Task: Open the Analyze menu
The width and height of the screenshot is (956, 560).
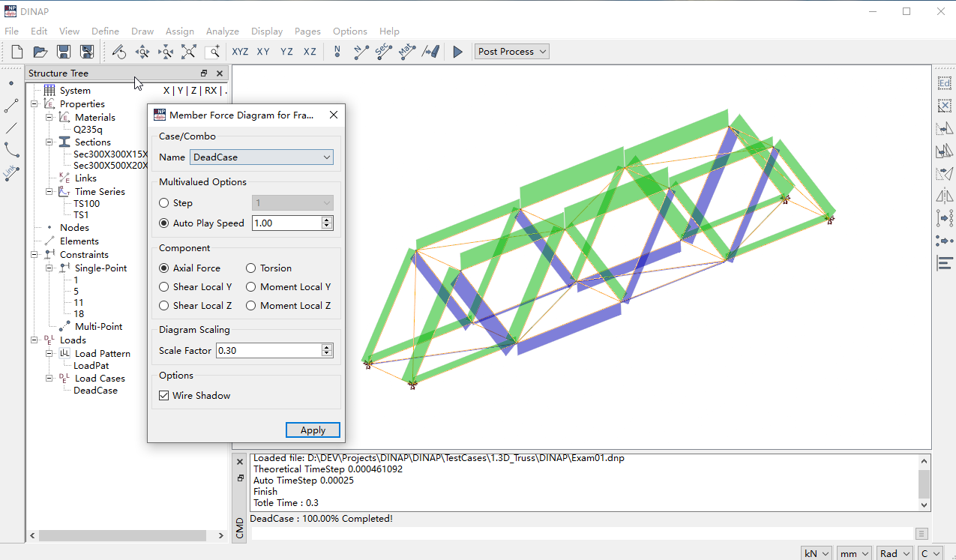Action: coord(222,31)
